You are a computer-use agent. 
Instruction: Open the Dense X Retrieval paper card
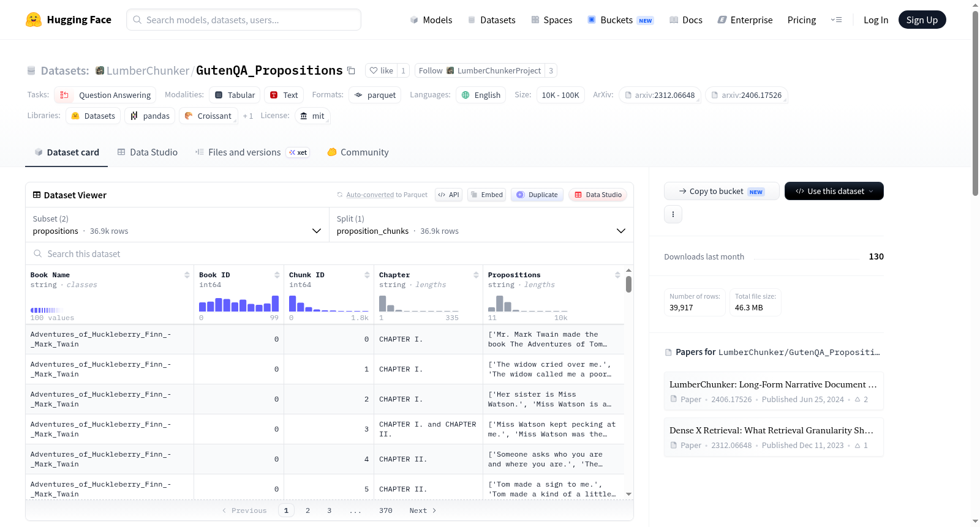774,437
